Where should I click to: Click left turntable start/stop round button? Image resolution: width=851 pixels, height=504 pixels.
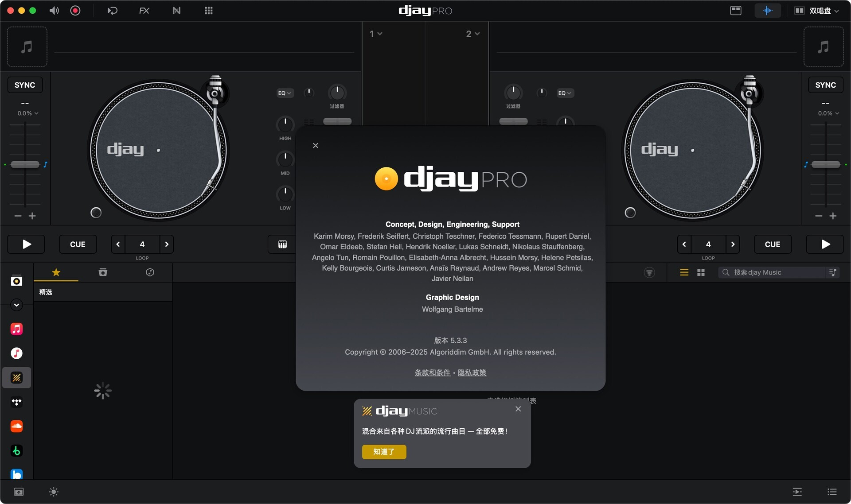coord(96,213)
